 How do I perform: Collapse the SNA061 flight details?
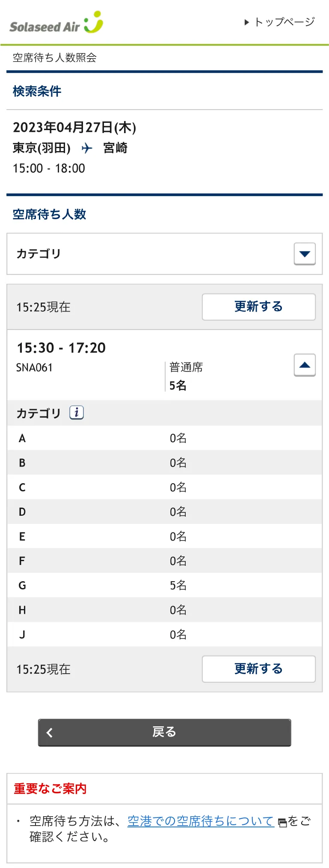305,365
